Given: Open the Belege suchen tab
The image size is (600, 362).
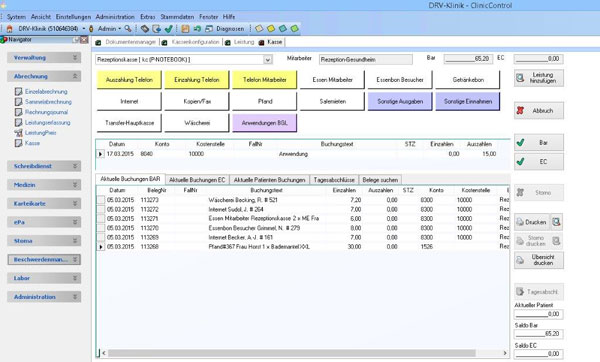Looking at the screenshot, I should (x=380, y=179).
